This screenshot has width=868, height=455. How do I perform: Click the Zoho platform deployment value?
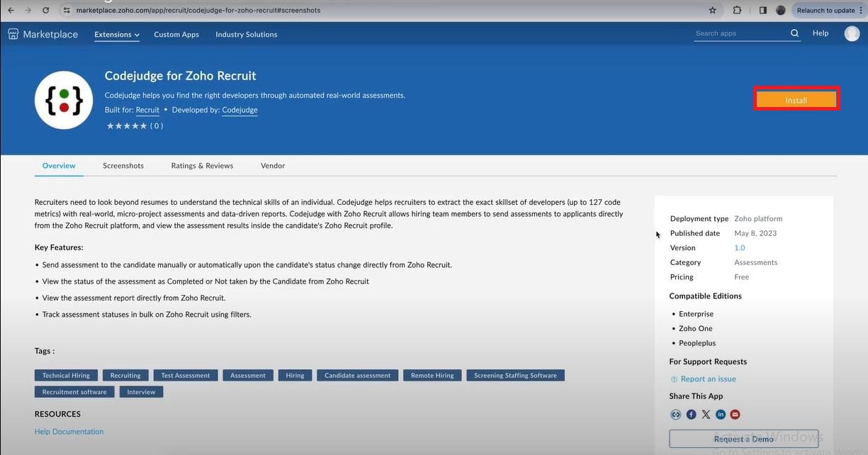[x=758, y=219]
